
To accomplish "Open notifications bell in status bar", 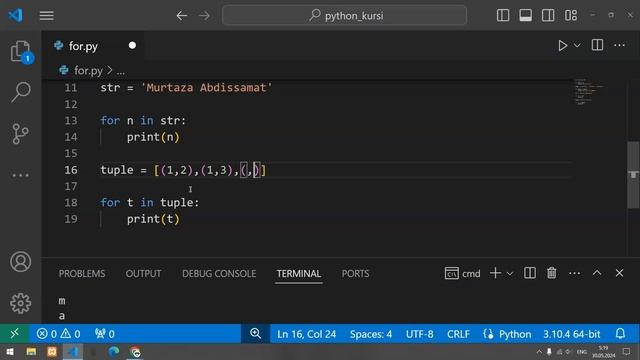I will coord(620,334).
